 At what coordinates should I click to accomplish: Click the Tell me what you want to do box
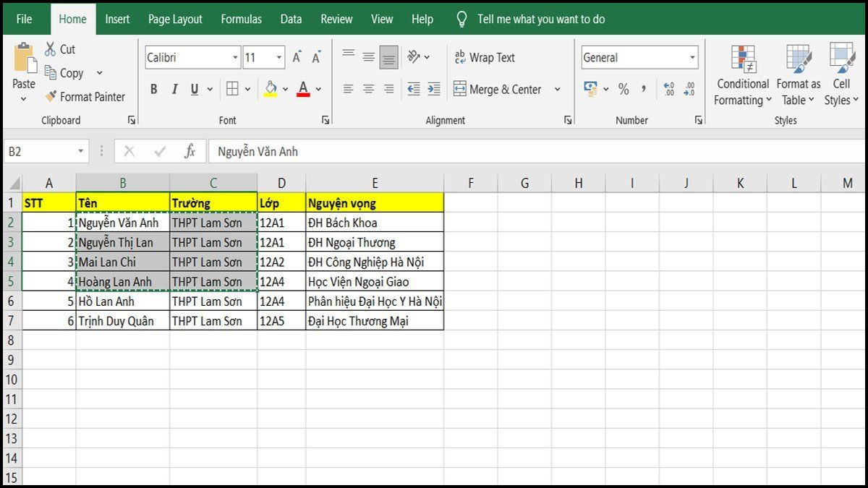click(541, 20)
